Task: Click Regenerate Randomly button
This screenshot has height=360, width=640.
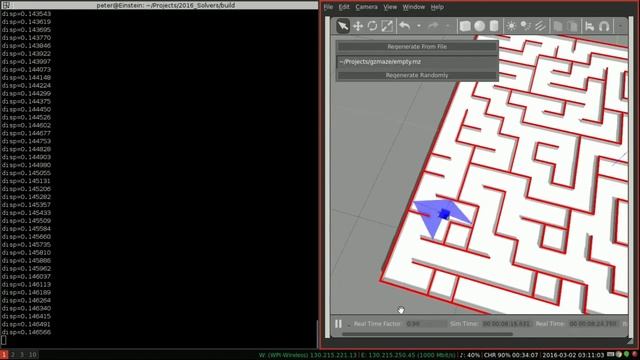Action: coord(417,75)
